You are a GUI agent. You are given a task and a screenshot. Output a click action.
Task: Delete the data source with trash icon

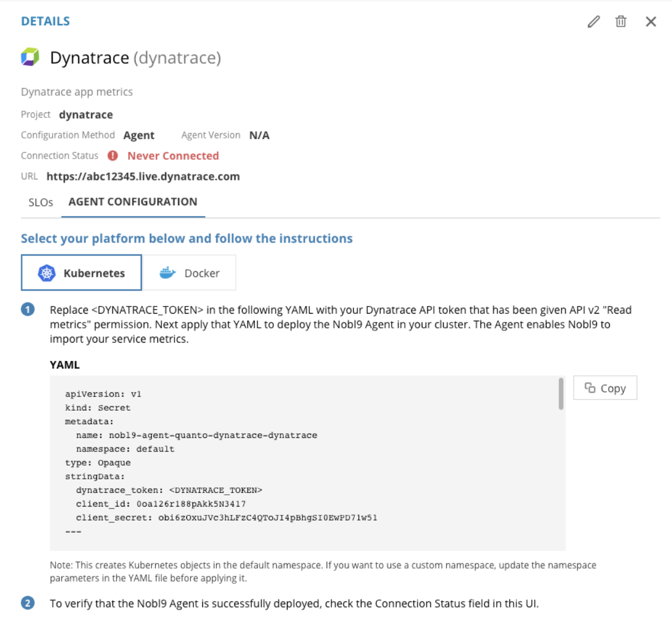pyautogui.click(x=621, y=21)
